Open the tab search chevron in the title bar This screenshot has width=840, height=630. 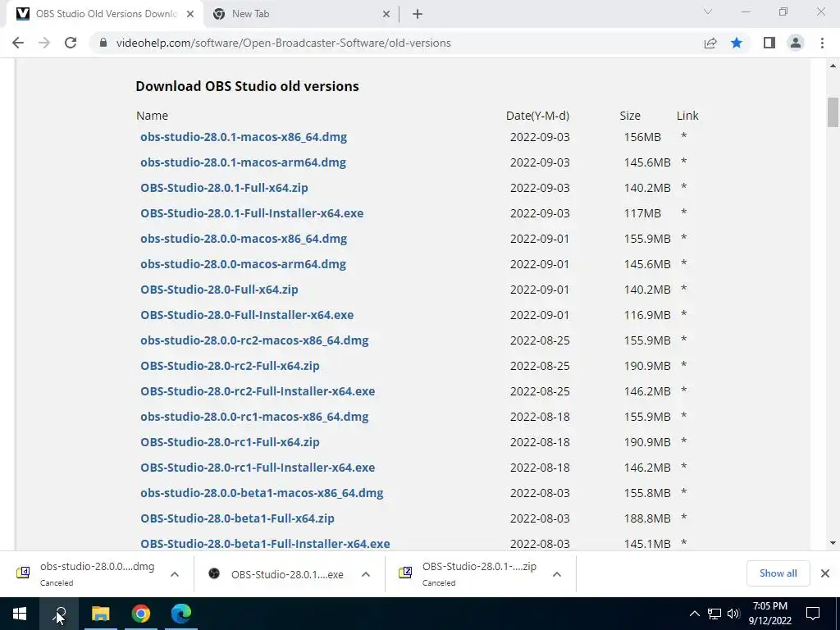(708, 11)
